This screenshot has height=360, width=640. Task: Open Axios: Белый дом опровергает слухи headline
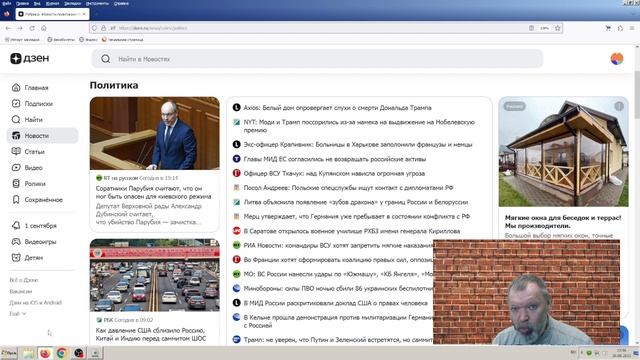click(337, 108)
